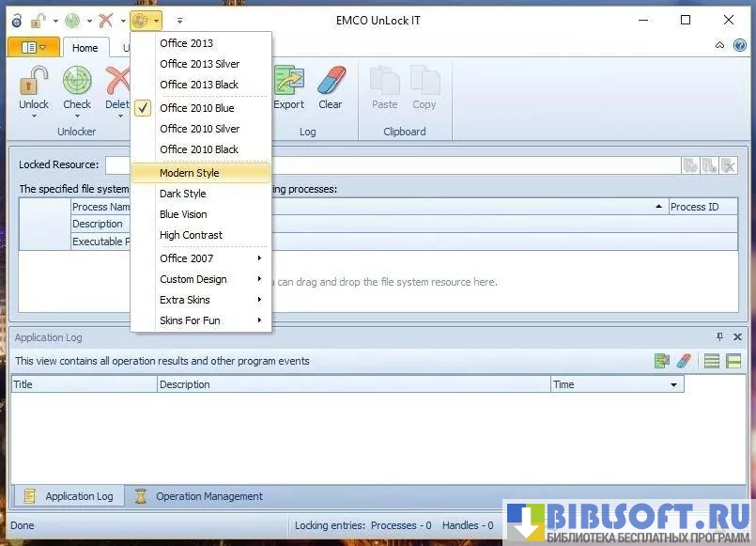
Task: Click the Clear eraser icon in ribbon
Action: 331,82
